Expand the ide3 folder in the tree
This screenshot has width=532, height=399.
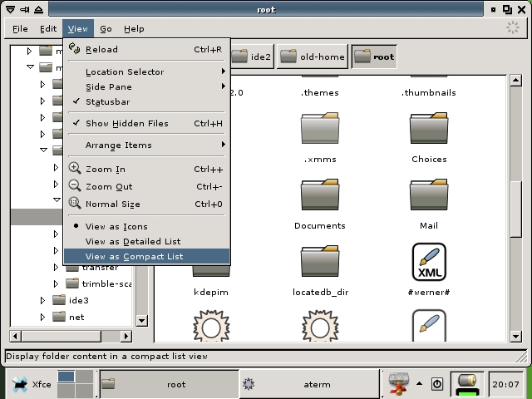point(43,300)
